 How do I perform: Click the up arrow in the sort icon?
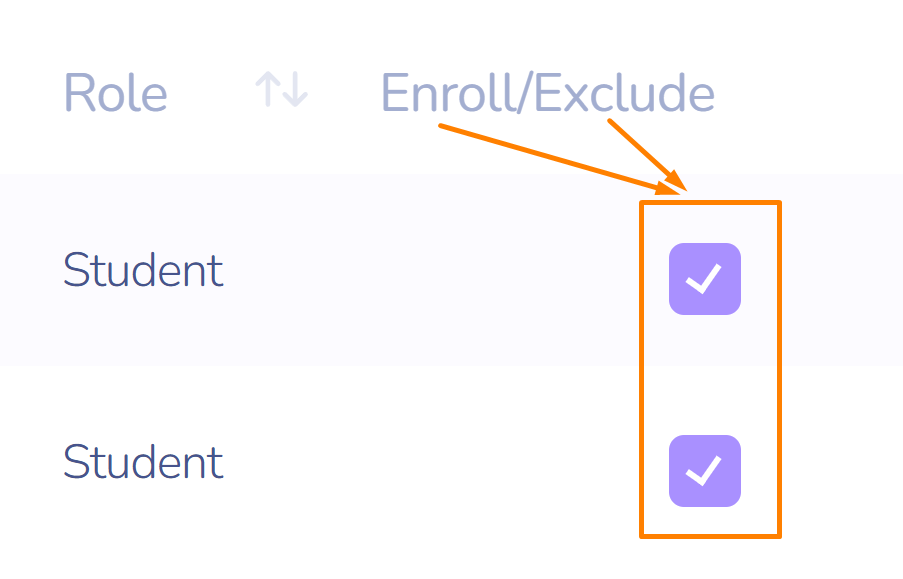pos(268,90)
